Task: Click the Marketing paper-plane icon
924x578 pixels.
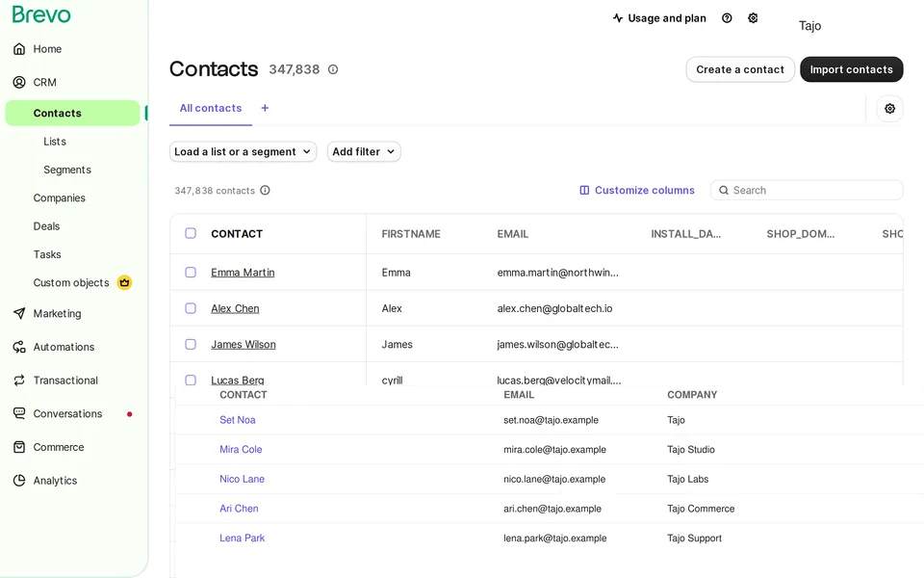Action: tap(19, 313)
